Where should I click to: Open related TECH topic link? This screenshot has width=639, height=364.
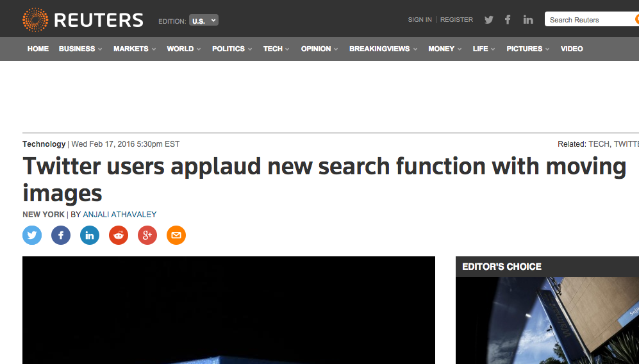point(599,144)
